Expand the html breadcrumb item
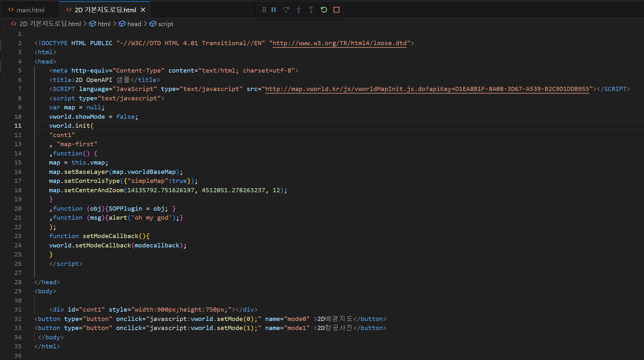Viewport: 644px width, 360px height. pyautogui.click(x=104, y=24)
